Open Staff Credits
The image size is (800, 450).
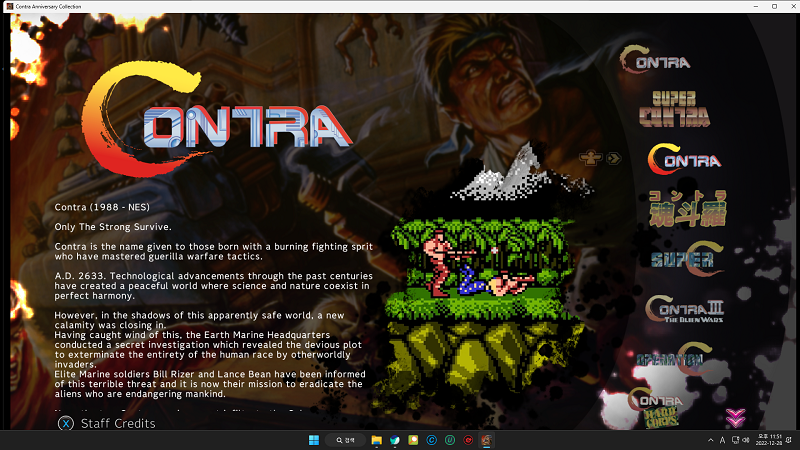pos(118,423)
